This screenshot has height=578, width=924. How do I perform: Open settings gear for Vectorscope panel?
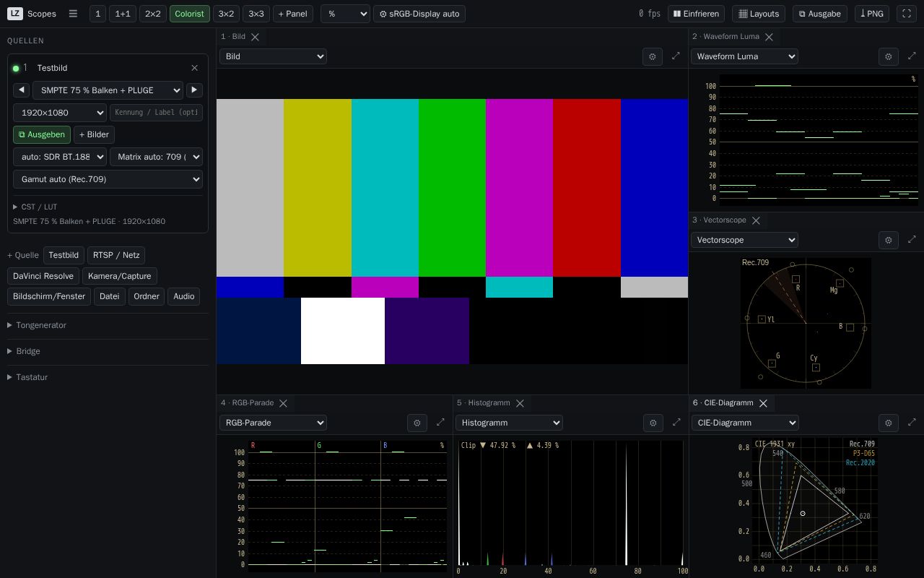coord(889,240)
